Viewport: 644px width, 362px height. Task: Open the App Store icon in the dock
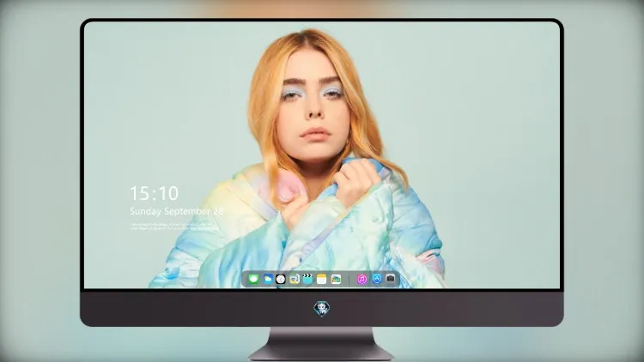point(377,279)
